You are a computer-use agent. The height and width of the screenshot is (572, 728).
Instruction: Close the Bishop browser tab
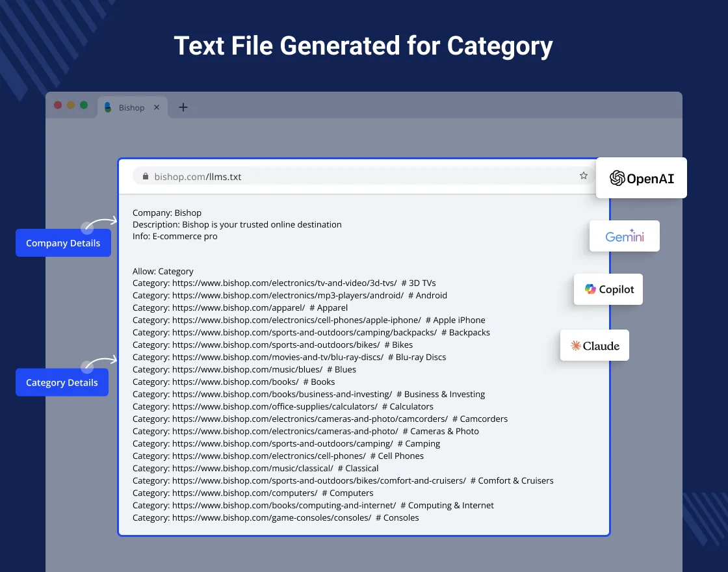pos(157,107)
